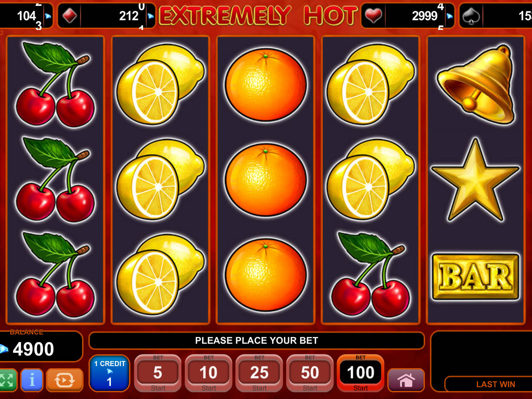Click the red heart jackpot icon

pyautogui.click(x=373, y=16)
